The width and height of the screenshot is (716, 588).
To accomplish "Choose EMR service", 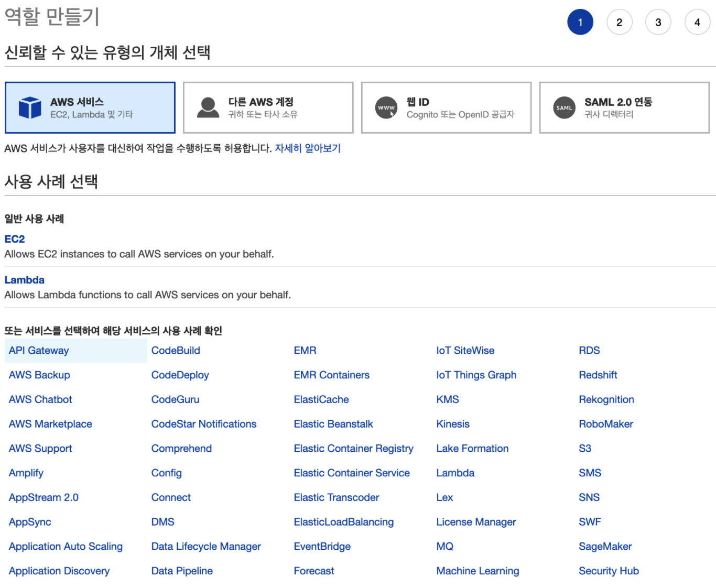I will (305, 351).
